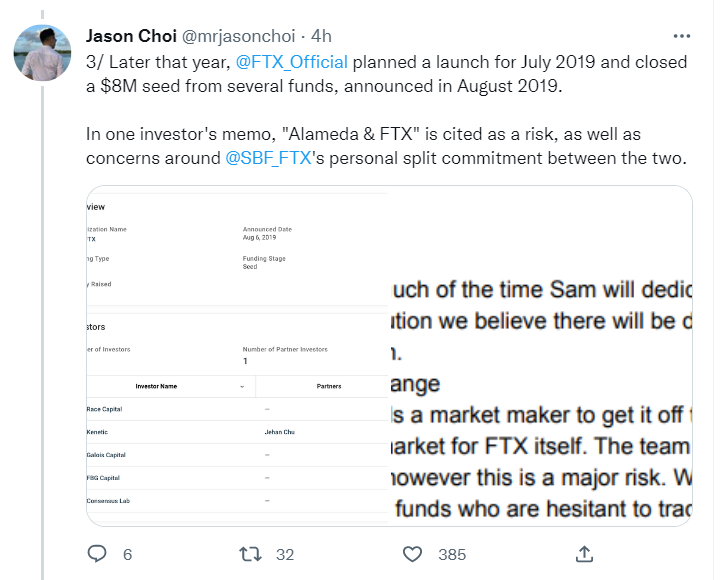
Task: Click the Partners column header
Action: [321, 386]
